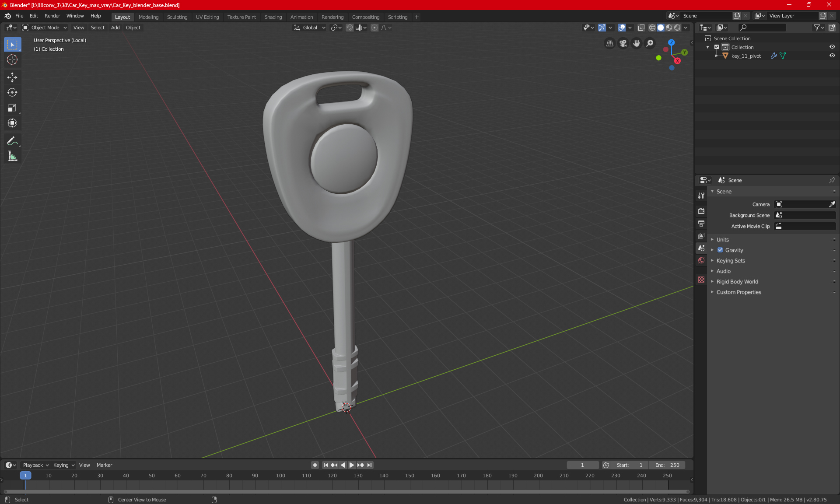Open the Output properties tab
The height and width of the screenshot is (504, 840).
click(701, 224)
